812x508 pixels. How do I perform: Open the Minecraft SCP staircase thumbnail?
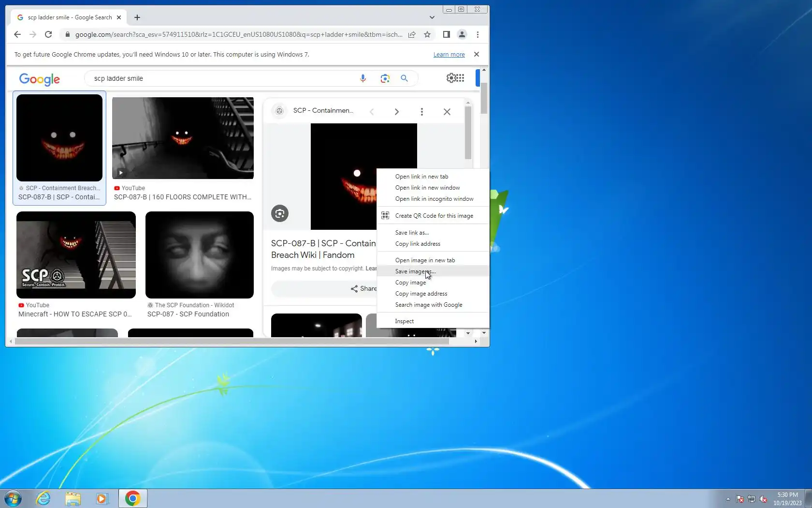[76, 255]
